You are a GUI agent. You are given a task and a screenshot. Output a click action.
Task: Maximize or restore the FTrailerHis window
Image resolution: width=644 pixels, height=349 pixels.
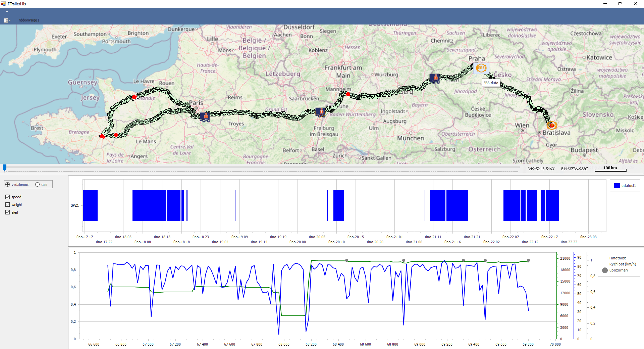click(x=620, y=4)
